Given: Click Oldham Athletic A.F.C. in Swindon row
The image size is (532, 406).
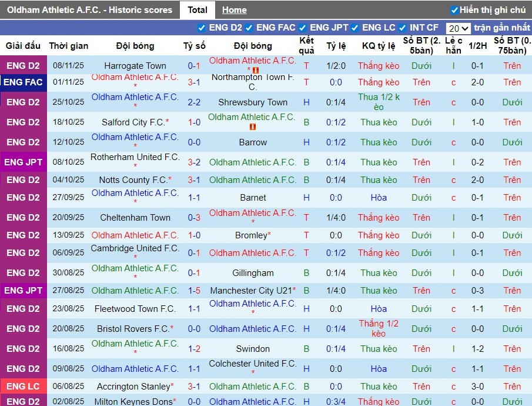Looking at the screenshot, I should tap(135, 344).
